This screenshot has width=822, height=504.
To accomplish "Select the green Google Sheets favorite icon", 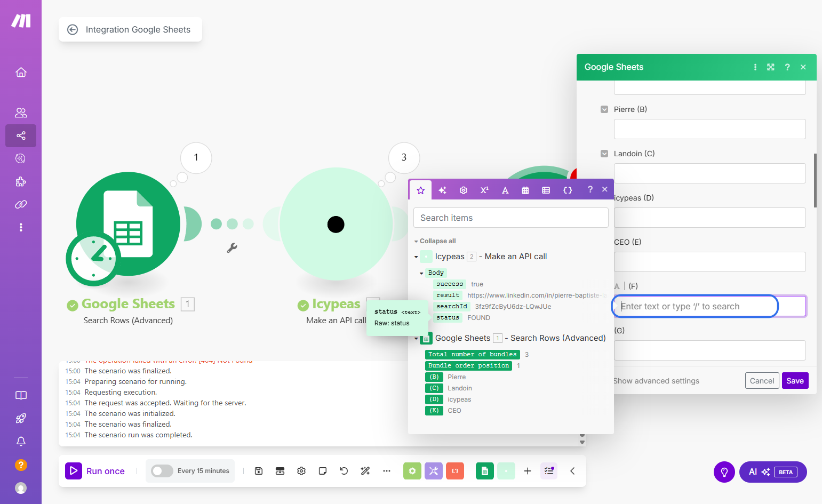I will 484,471.
